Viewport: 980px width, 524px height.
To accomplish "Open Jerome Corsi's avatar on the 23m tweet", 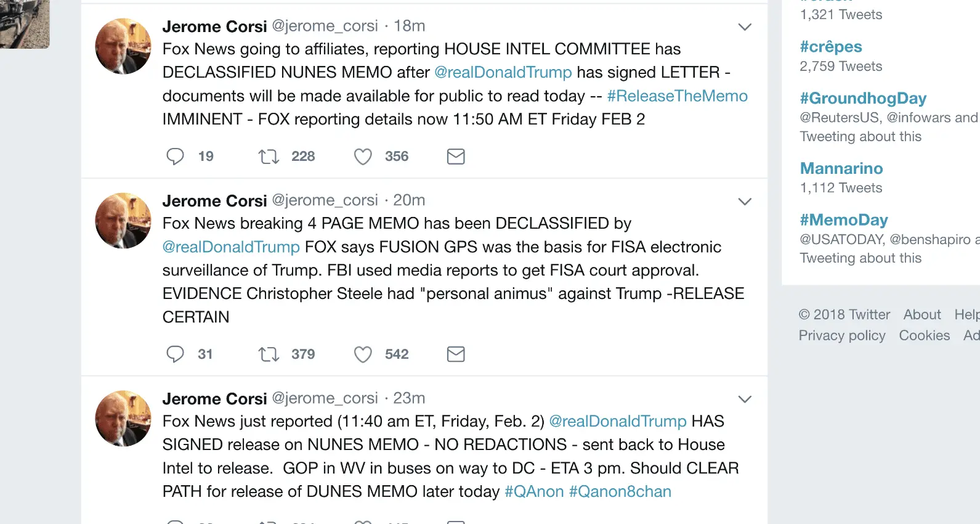I will [x=123, y=419].
